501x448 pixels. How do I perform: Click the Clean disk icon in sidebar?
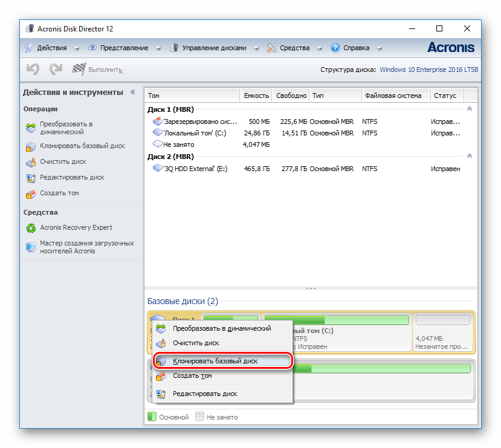point(30,162)
